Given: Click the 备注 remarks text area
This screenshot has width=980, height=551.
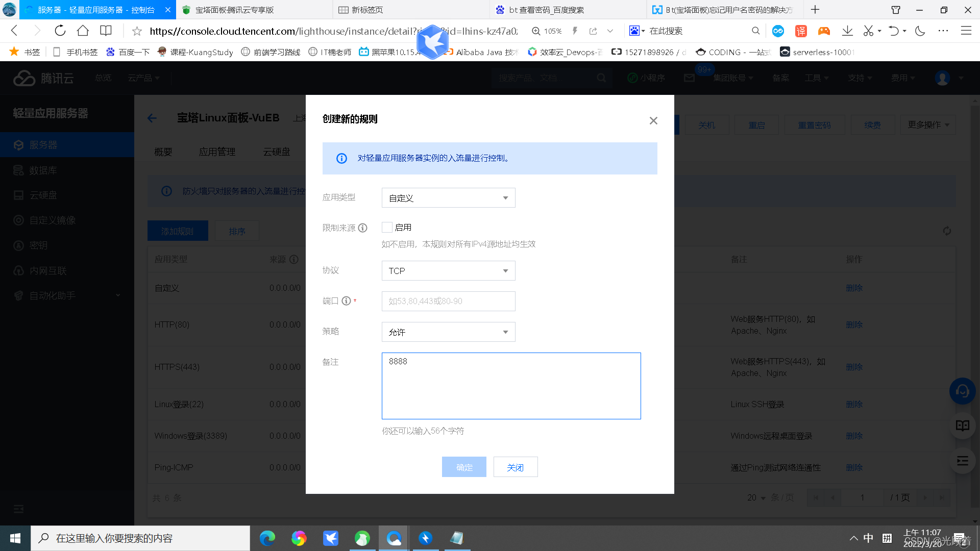Looking at the screenshot, I should [x=511, y=386].
